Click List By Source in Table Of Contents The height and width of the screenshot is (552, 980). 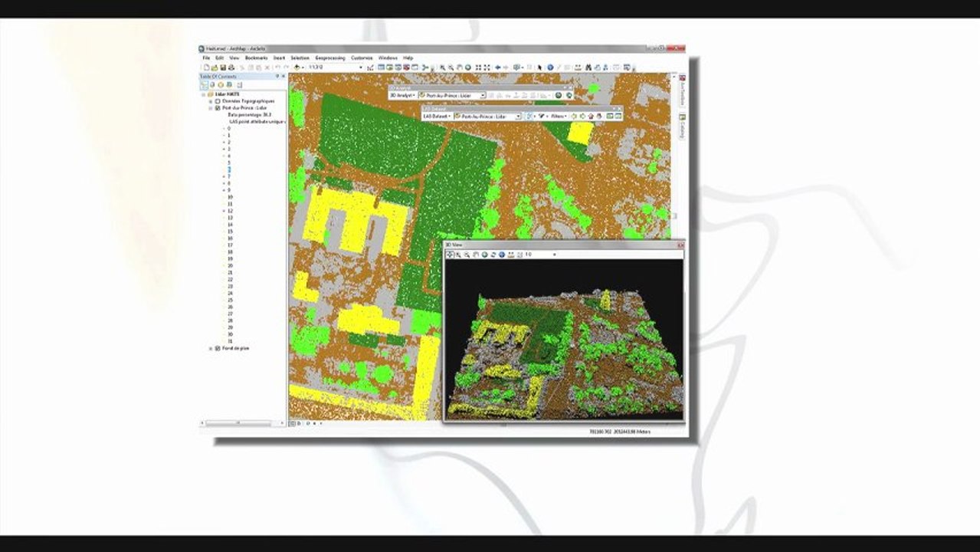212,85
